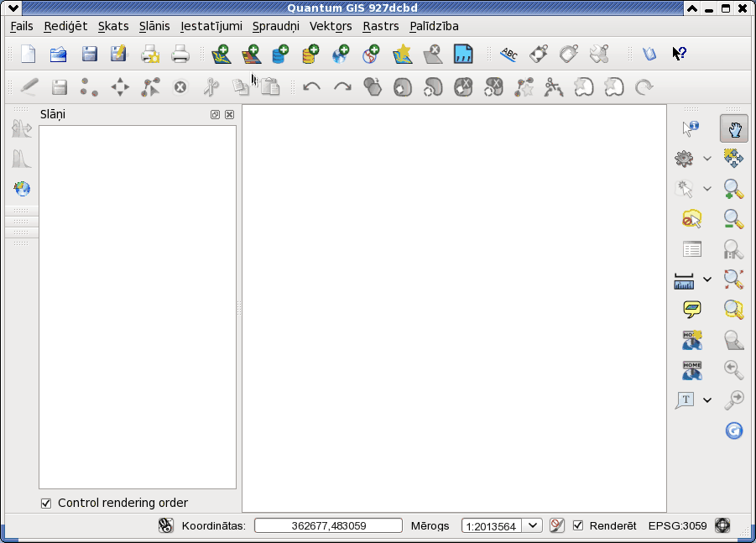The height and width of the screenshot is (543, 756).
Task: Click Save project as icon with pencil
Action: tap(118, 54)
